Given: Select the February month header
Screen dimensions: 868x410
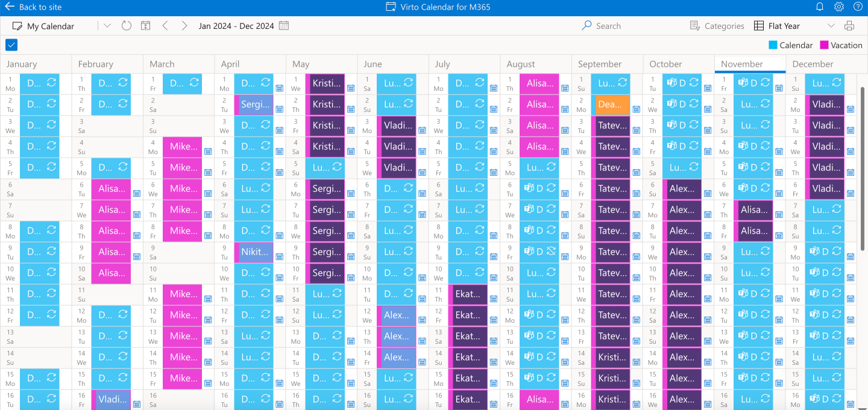Looking at the screenshot, I should (107, 64).
